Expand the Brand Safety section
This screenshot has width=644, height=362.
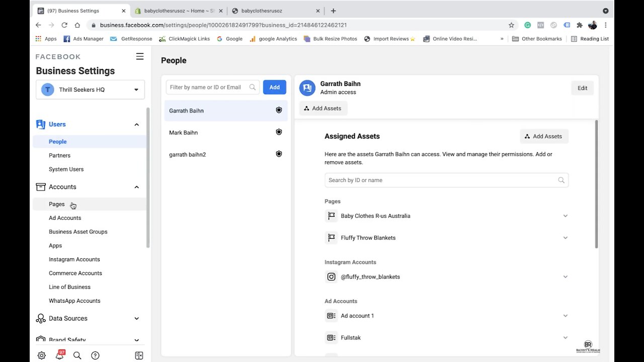(136, 340)
